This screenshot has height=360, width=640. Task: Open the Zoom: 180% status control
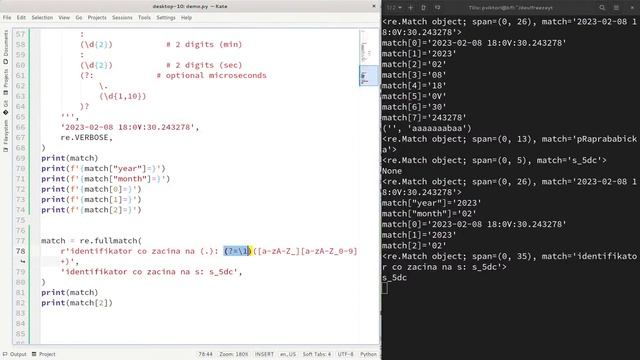click(233, 354)
